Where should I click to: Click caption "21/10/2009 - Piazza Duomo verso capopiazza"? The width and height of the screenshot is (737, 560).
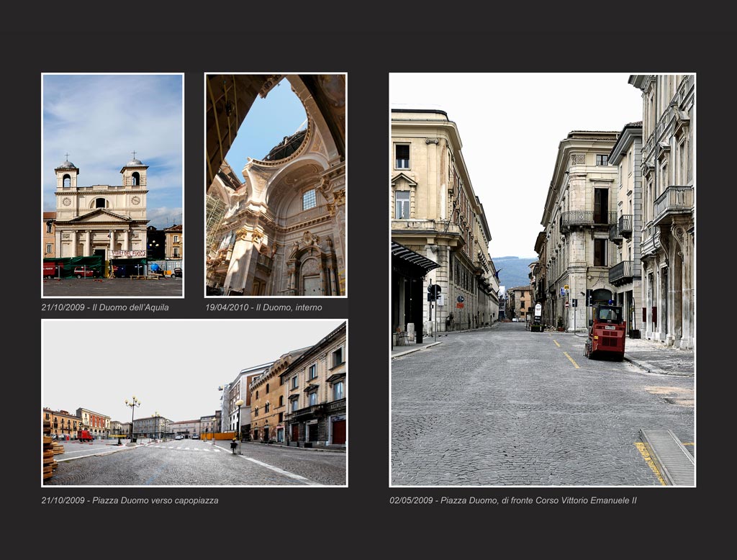click(130, 500)
